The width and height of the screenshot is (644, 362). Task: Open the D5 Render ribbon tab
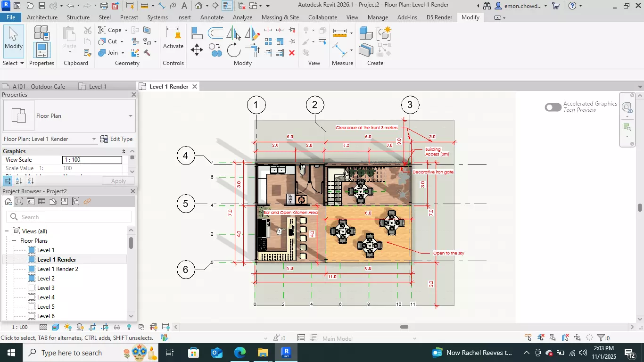tap(439, 17)
